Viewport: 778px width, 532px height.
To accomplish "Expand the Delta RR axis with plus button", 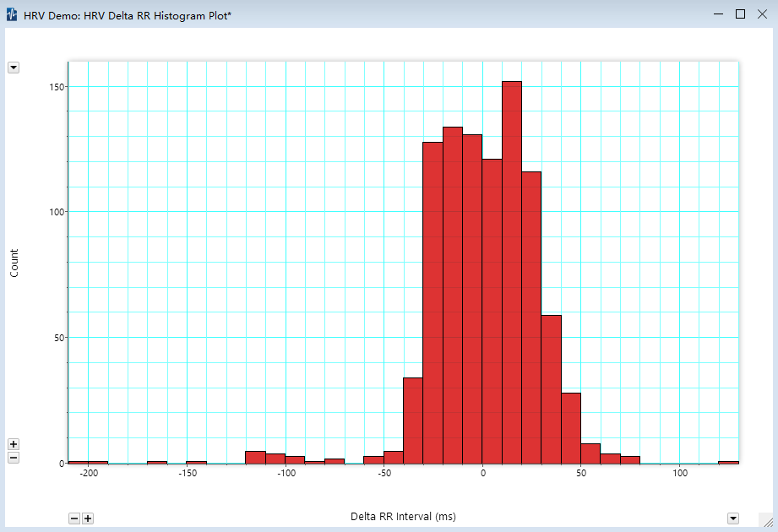I will [x=88, y=518].
